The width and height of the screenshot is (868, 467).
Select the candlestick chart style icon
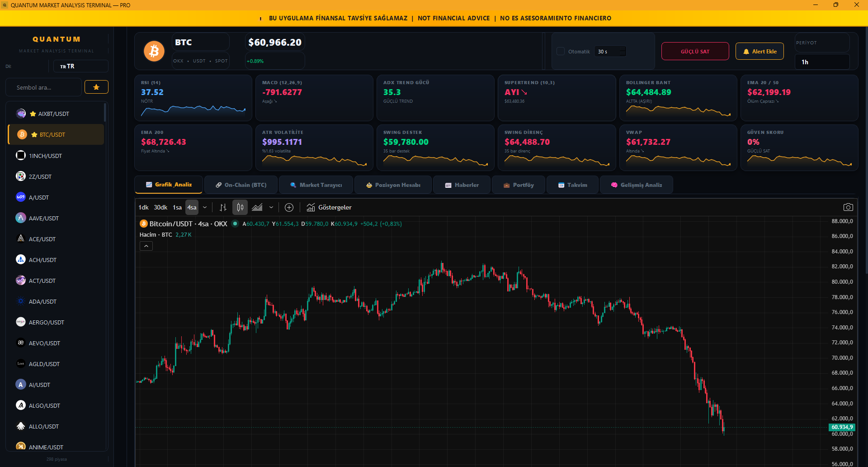(240, 207)
